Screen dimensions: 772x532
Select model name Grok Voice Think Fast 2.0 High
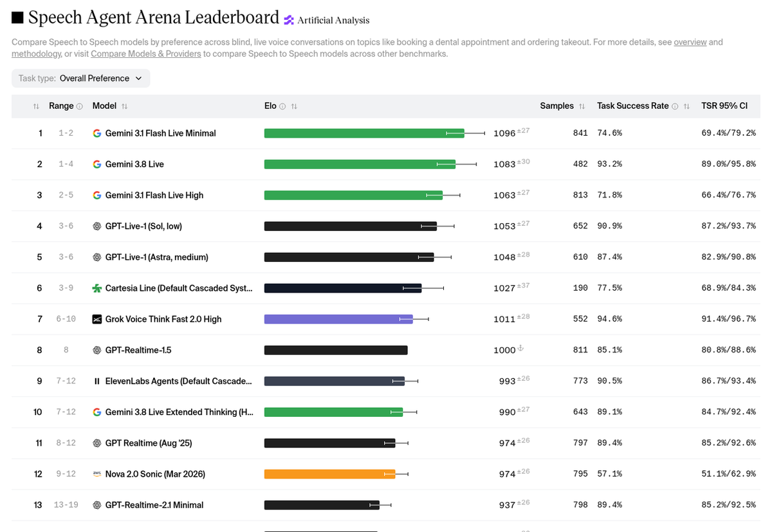pos(163,319)
